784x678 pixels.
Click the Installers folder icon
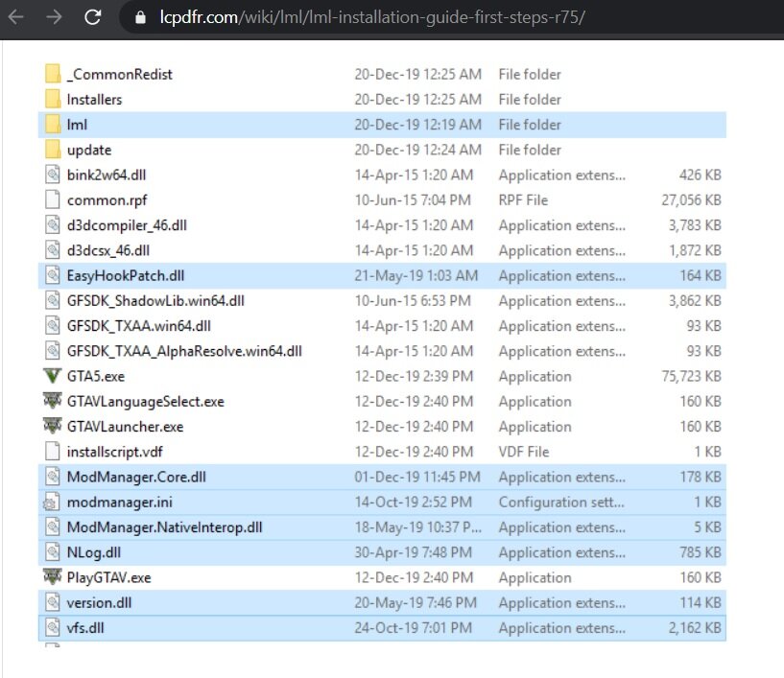[x=53, y=99]
